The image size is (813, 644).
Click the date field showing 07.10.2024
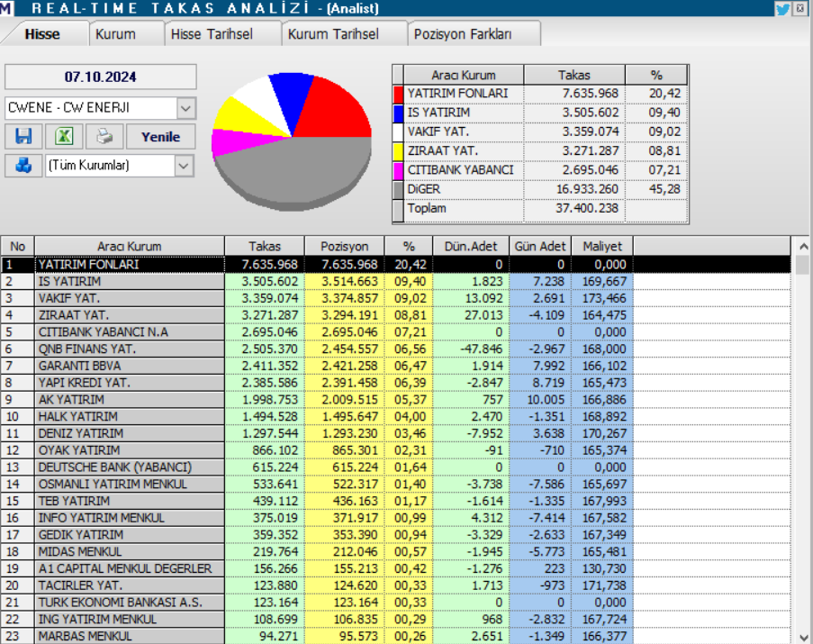coord(101,76)
